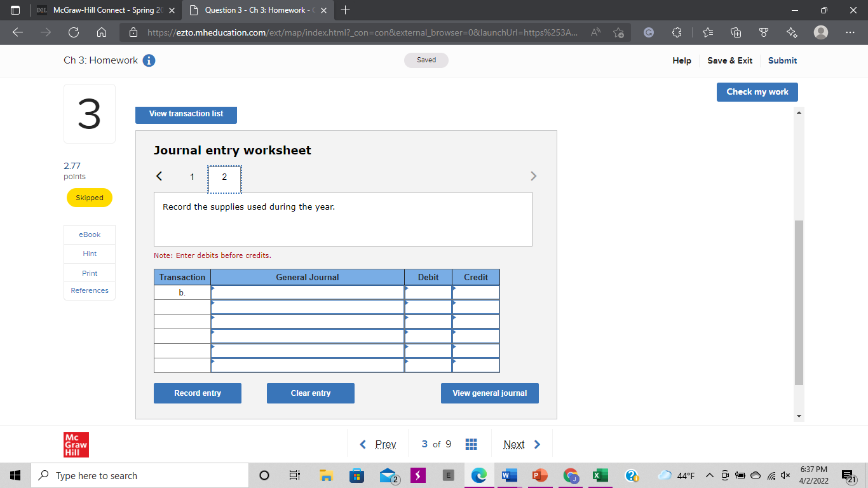Click the McGraw Hill logo
868x488 pixels.
click(76, 445)
